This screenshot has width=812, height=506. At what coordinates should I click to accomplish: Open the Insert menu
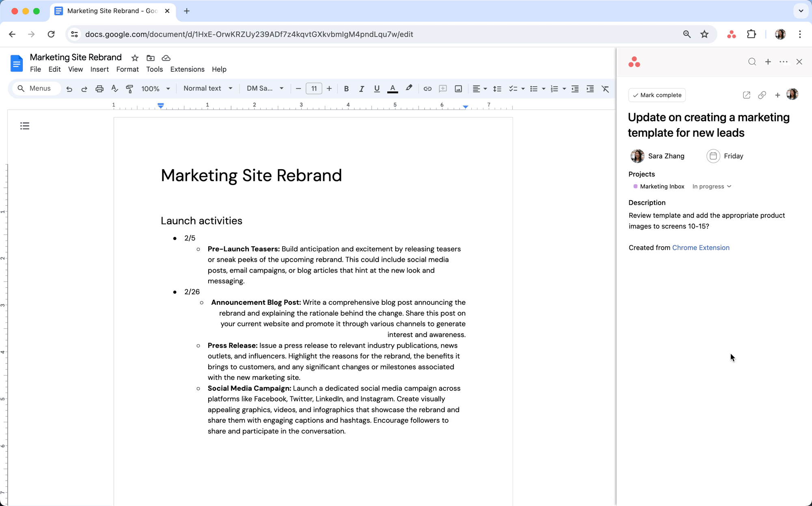click(99, 69)
